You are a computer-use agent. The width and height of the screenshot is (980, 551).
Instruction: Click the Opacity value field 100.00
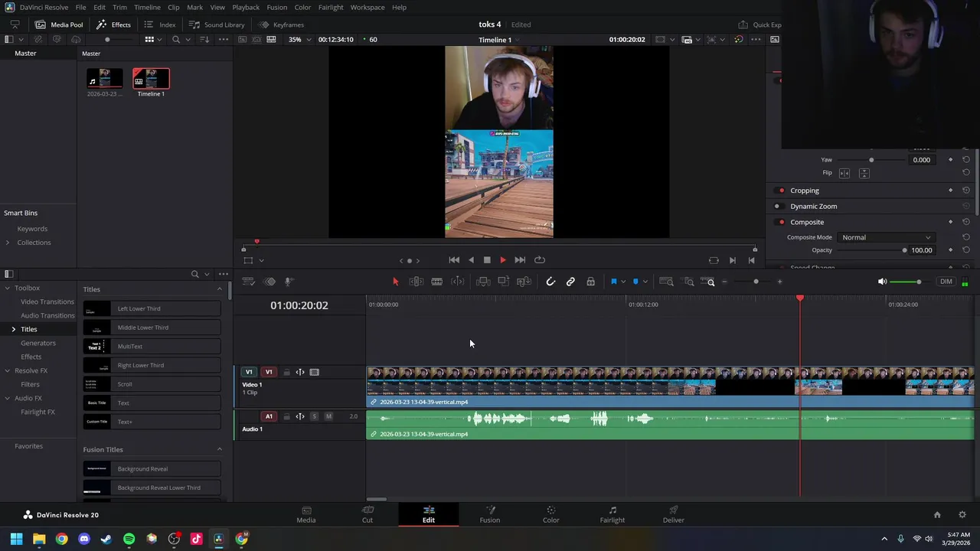click(x=922, y=250)
